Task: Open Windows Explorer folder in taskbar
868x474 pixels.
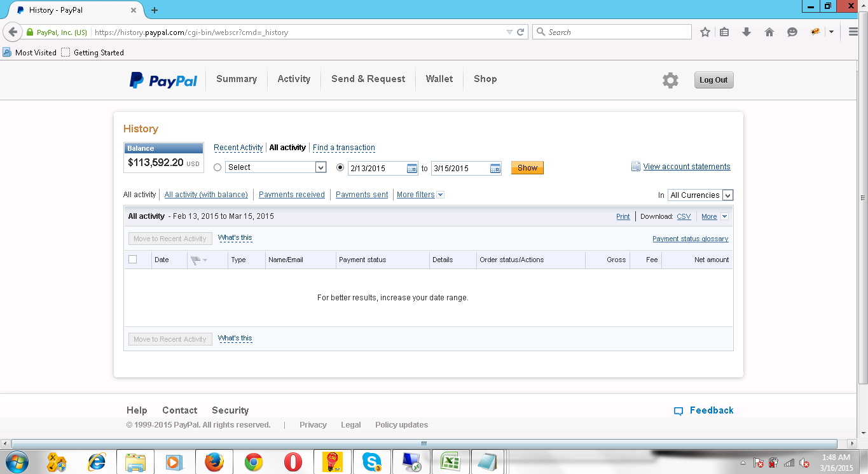Action: coord(135,462)
